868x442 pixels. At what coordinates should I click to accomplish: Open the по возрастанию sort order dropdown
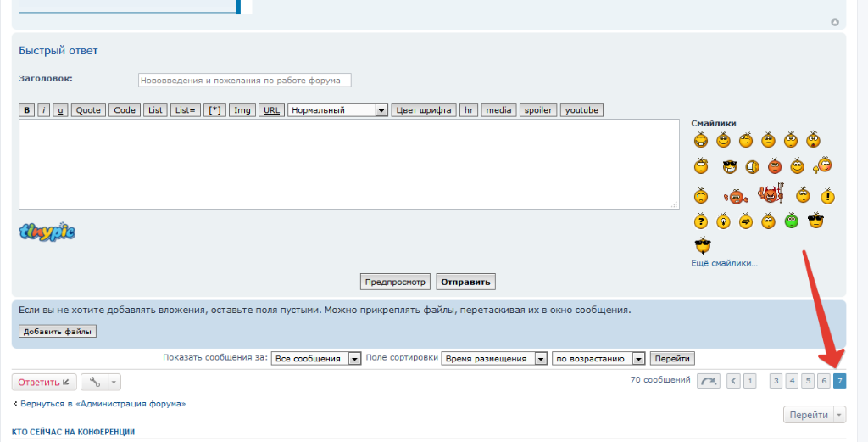598,358
